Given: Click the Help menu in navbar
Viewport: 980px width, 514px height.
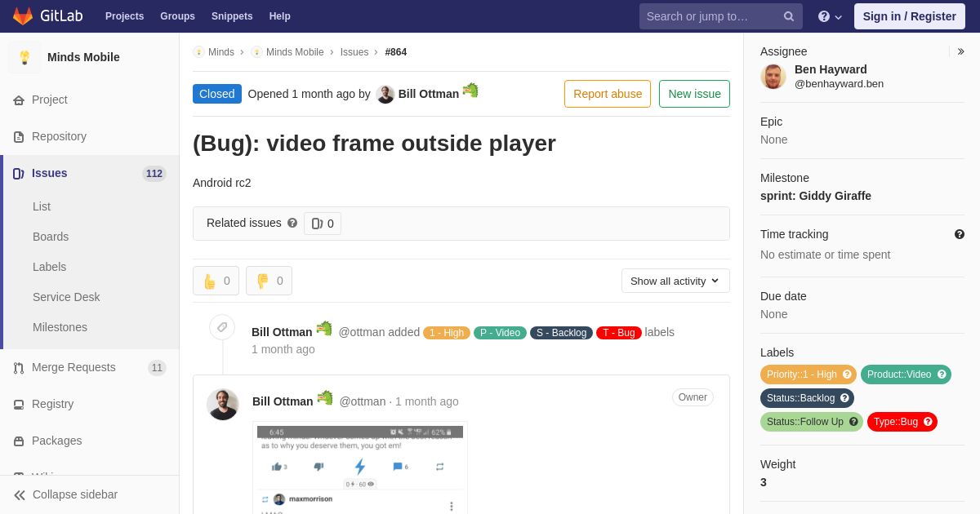Looking at the screenshot, I should coord(280,16).
